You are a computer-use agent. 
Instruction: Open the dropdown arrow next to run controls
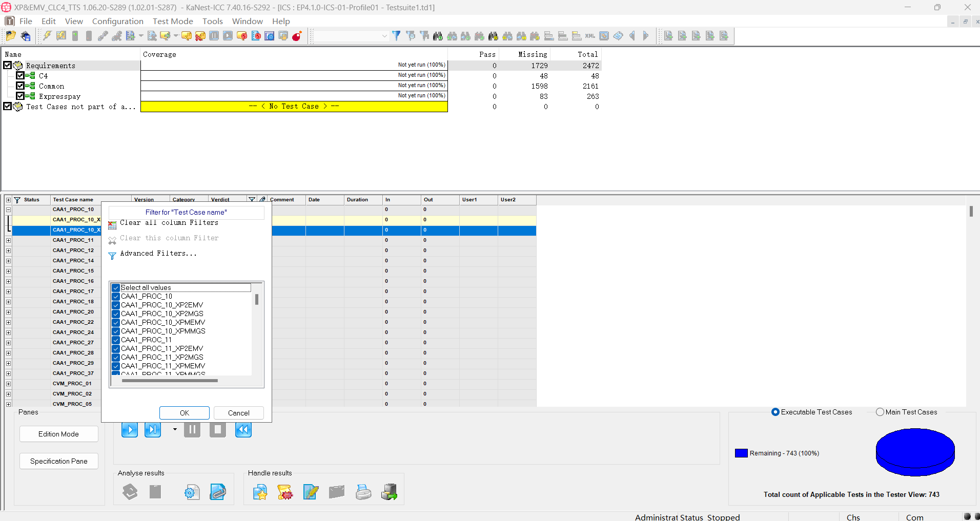(175, 429)
